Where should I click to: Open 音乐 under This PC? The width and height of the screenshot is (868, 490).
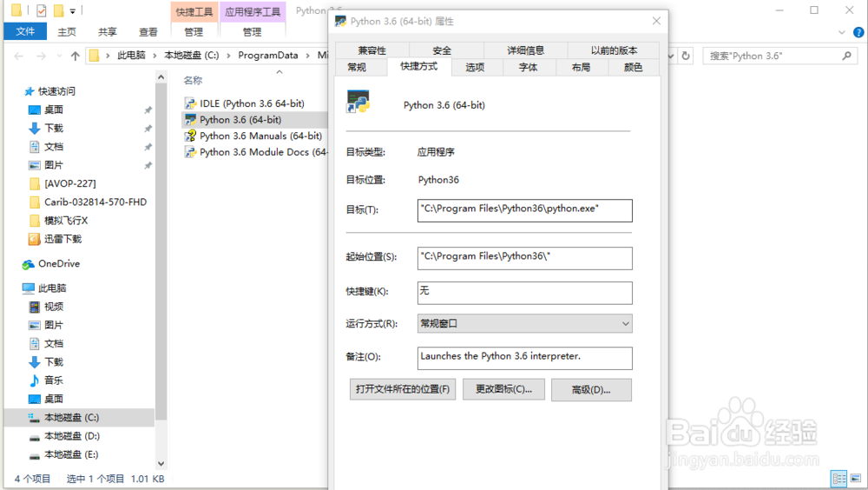(54, 381)
